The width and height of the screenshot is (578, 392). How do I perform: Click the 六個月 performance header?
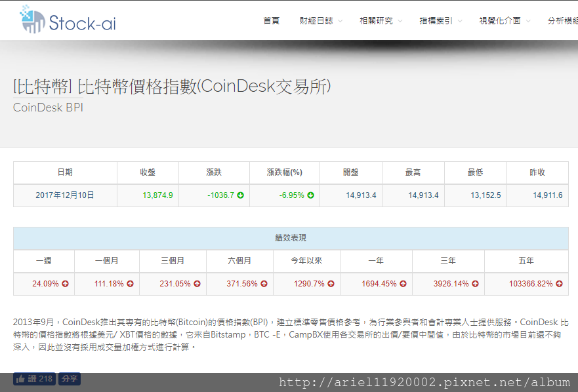coord(239,261)
